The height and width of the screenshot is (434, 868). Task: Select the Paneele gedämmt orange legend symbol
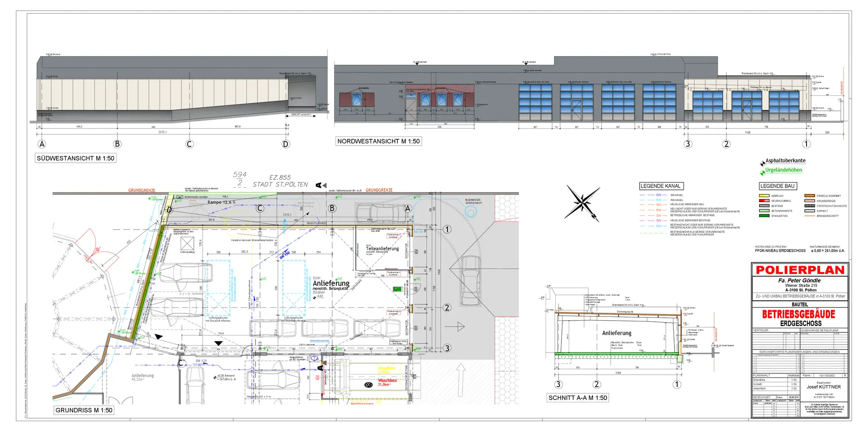tap(809, 195)
